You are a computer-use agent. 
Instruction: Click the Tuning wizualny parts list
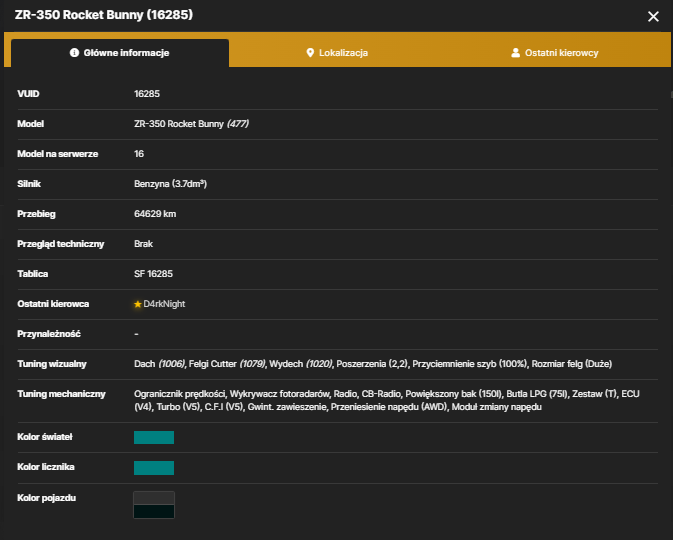[373, 364]
